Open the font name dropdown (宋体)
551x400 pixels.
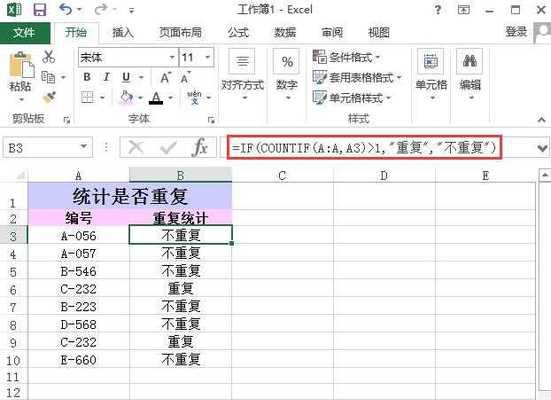tap(172, 57)
